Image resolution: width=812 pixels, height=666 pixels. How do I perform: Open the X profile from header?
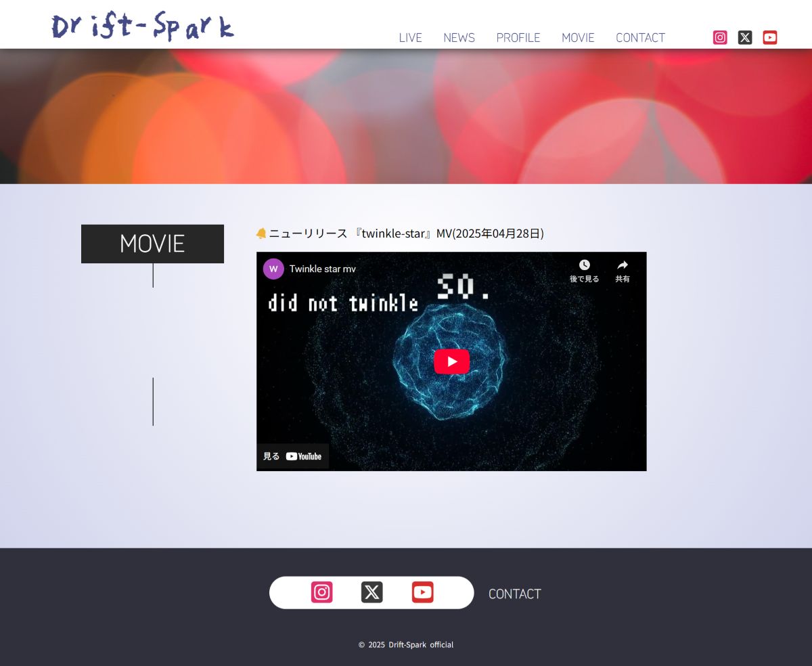745,38
